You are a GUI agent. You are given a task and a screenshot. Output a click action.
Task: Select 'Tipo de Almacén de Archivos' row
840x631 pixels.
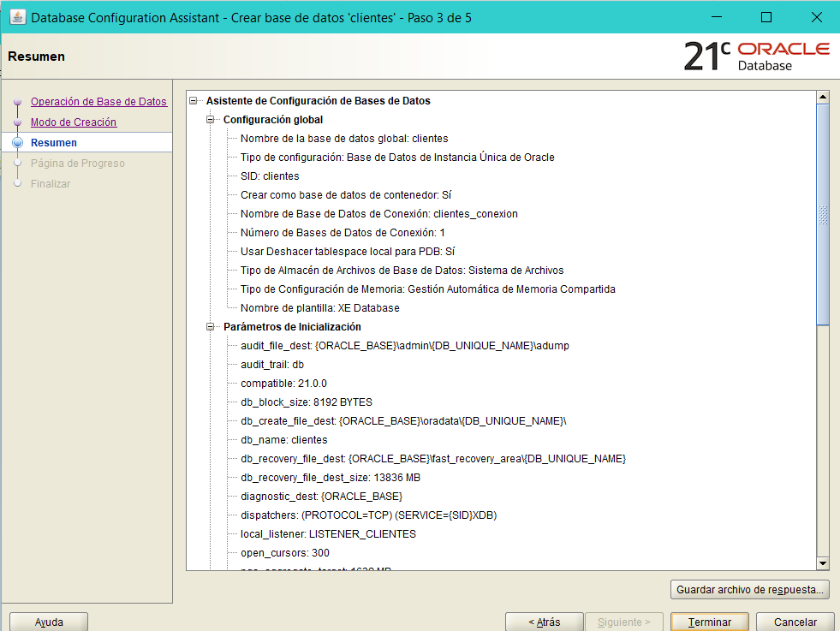click(x=402, y=271)
